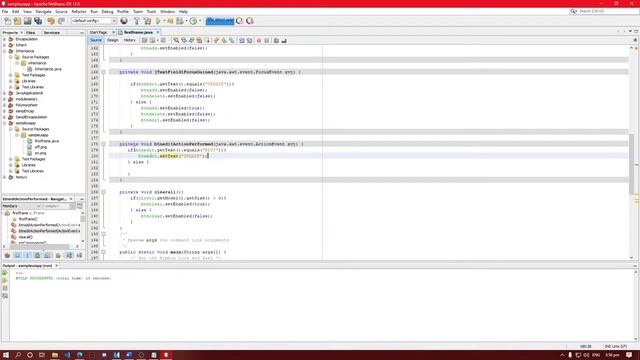Image resolution: width=640 pixels, height=360 pixels.
Task: Click the magnifier Find Selection icon in editor toolbar
Action: (176, 40)
